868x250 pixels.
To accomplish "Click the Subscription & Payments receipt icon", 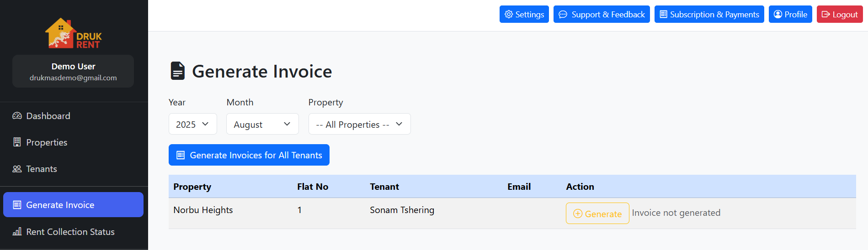I will tap(664, 15).
